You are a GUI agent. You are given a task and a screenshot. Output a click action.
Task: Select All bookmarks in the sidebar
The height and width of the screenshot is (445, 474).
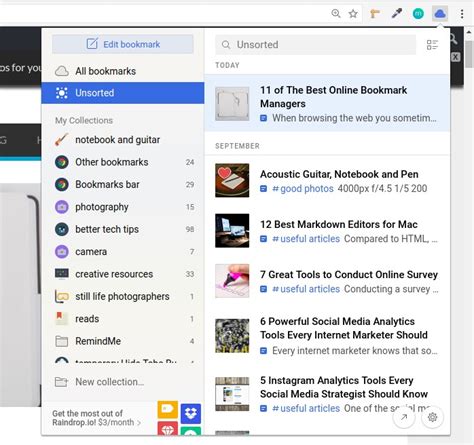tap(123, 71)
